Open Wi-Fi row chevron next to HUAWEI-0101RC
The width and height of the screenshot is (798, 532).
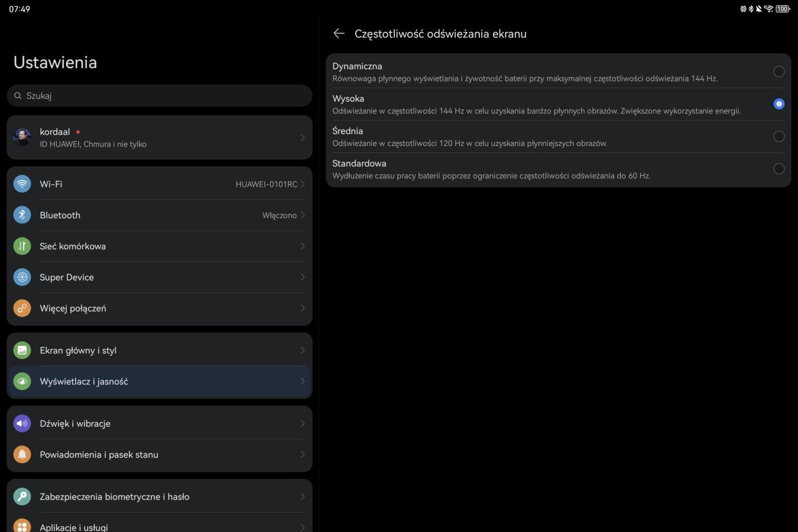[303, 184]
